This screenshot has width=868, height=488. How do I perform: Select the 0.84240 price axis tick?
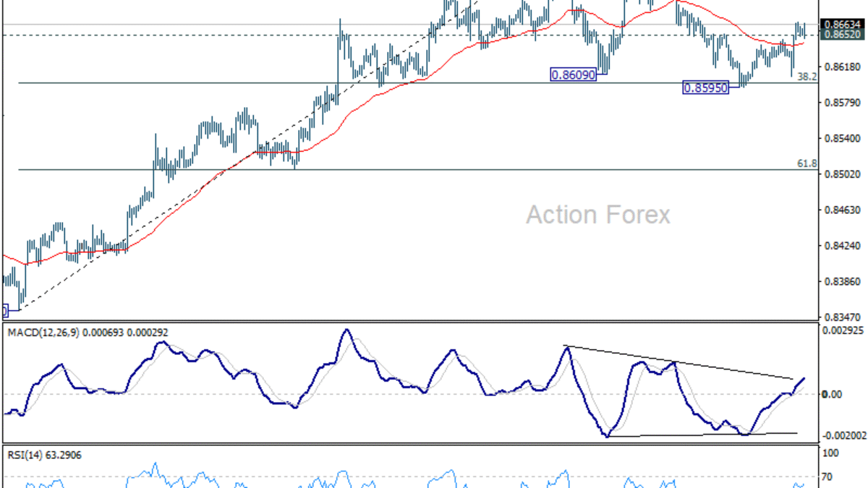pyautogui.click(x=843, y=246)
